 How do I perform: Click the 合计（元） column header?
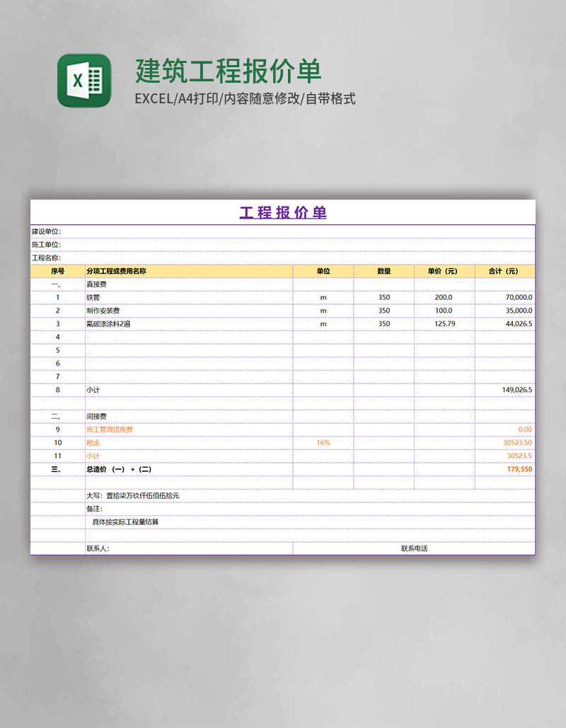click(504, 271)
